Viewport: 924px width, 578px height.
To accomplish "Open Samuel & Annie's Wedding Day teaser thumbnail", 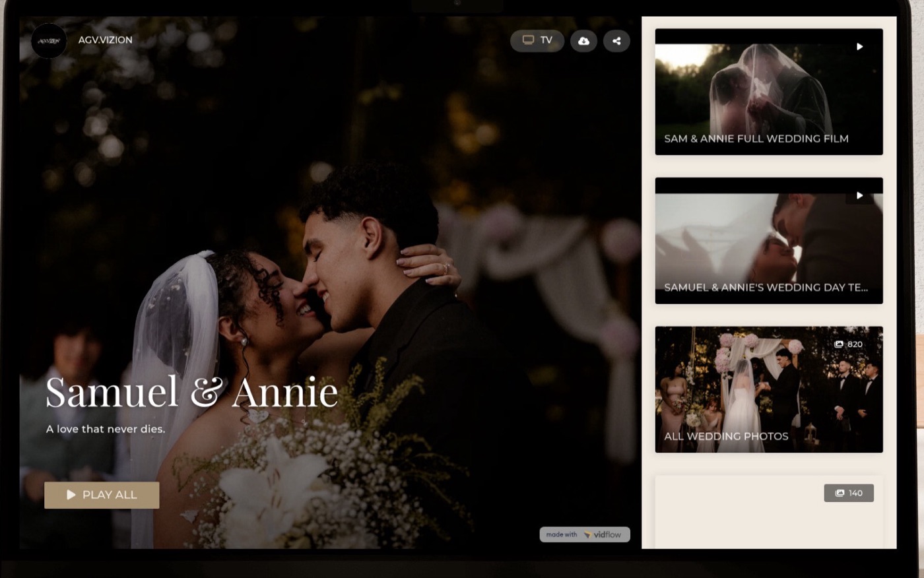I will pyautogui.click(x=769, y=241).
